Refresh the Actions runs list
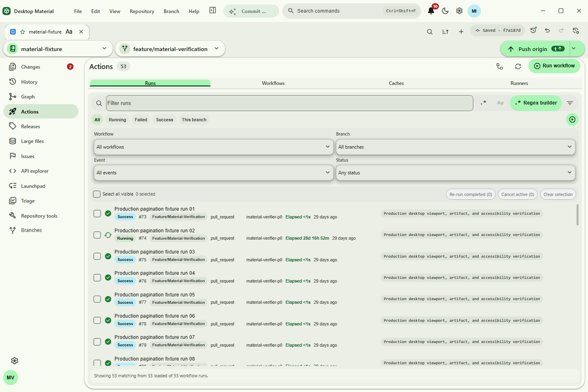The image size is (588, 392). [518, 66]
